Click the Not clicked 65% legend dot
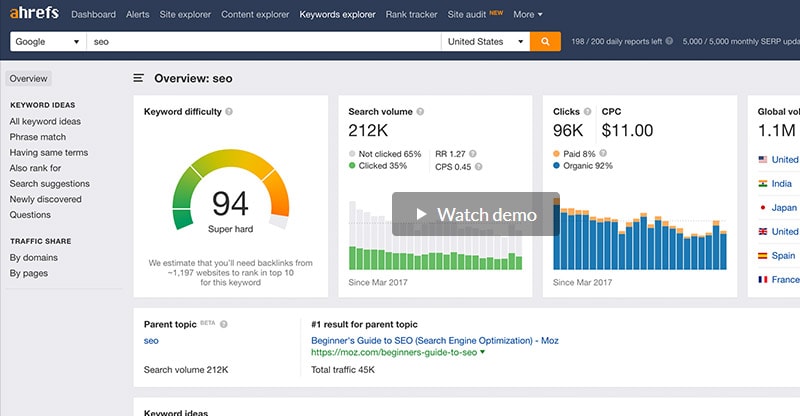Screen dimensions: 800x416 click(x=352, y=154)
